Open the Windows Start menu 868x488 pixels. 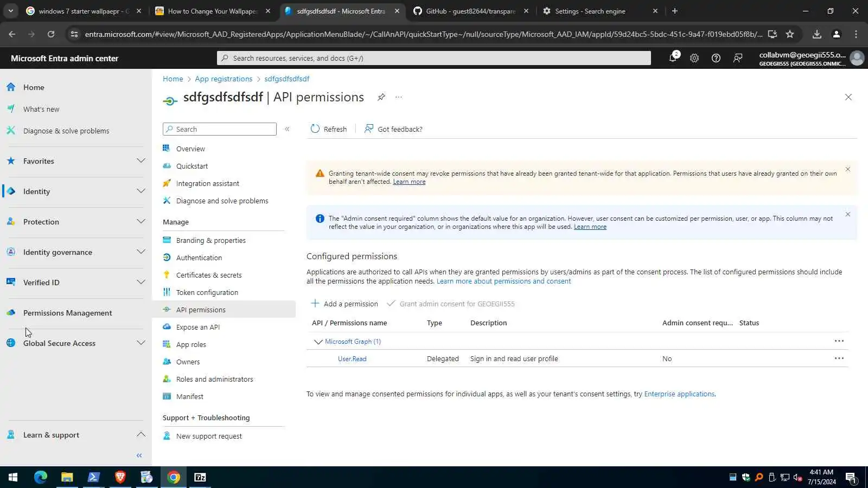pos(13,477)
